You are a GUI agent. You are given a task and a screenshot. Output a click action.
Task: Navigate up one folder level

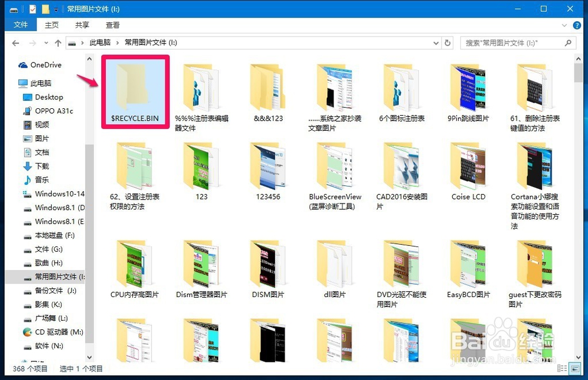57,42
